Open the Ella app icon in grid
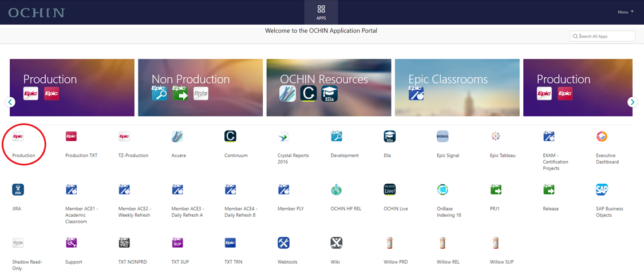This screenshot has width=644, height=278. click(x=389, y=137)
